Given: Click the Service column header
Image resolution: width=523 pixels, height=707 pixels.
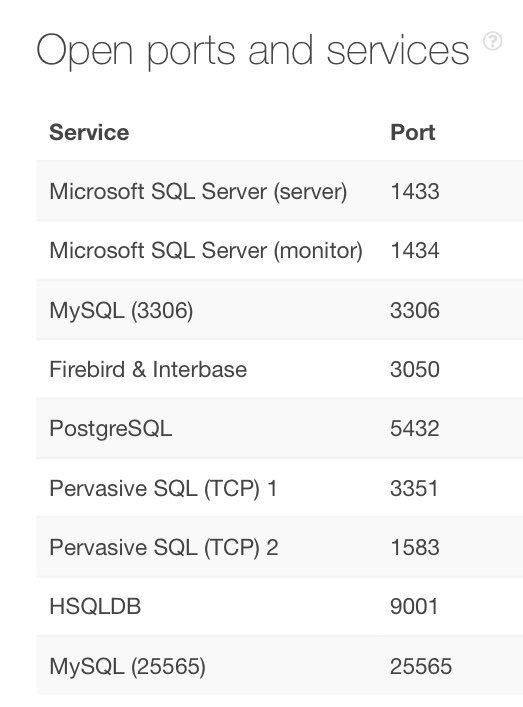Looking at the screenshot, I should 89,133.
